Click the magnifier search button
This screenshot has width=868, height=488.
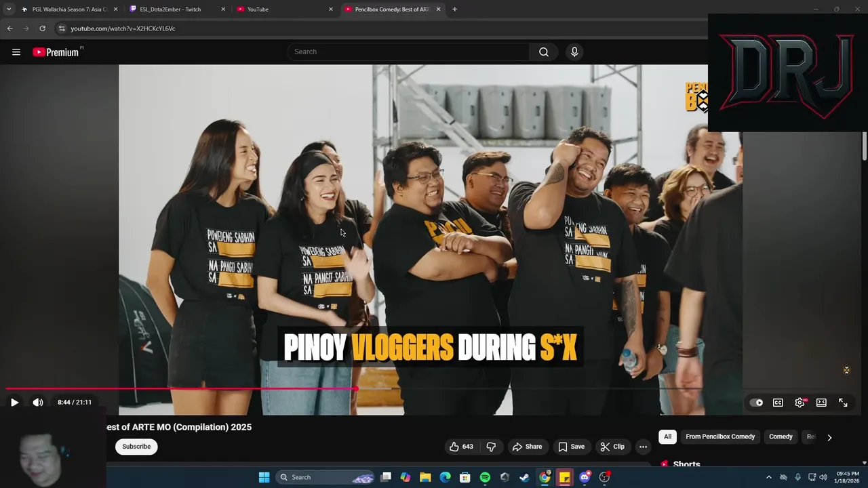coord(544,52)
